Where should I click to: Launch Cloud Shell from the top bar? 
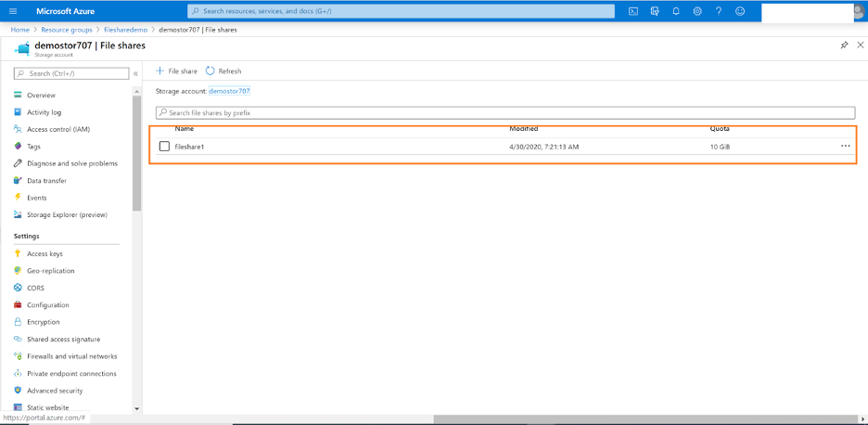coord(633,11)
